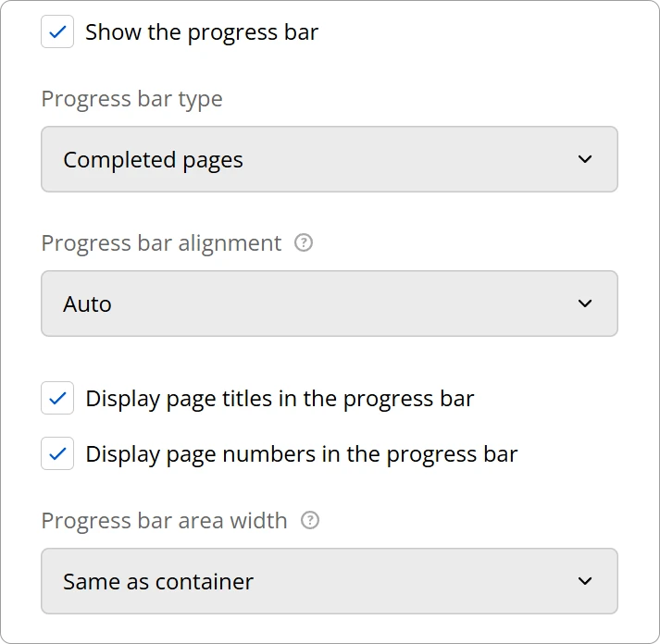
Task: Click the 'Show the progress bar' label text
Action: [x=202, y=32]
